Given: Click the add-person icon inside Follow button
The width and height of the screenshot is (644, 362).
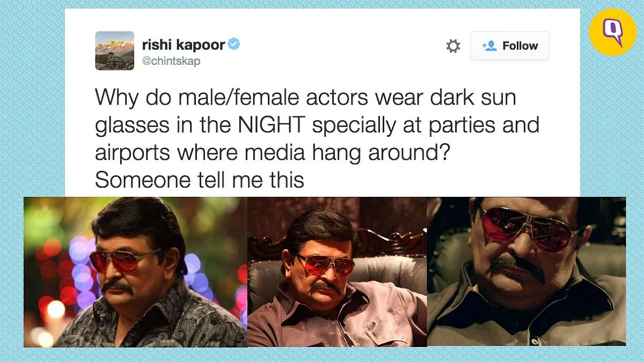Looking at the screenshot, I should [489, 46].
